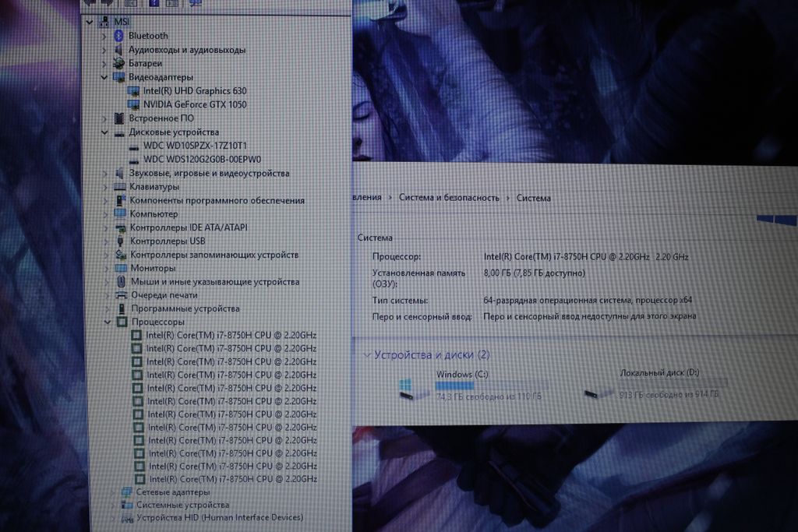798x532 pixels.
Task: Collapse the Процессоры tree node
Action: coord(108,322)
